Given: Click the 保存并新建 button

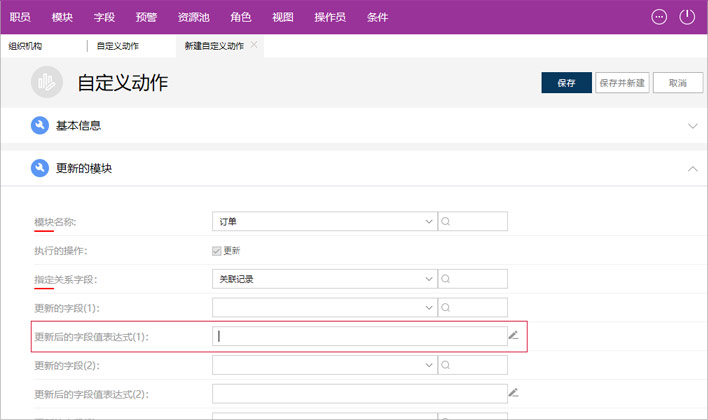Looking at the screenshot, I should pyautogui.click(x=621, y=83).
